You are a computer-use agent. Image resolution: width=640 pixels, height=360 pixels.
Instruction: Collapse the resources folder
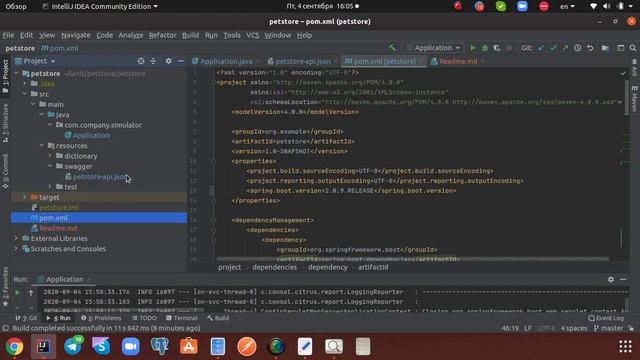point(42,145)
